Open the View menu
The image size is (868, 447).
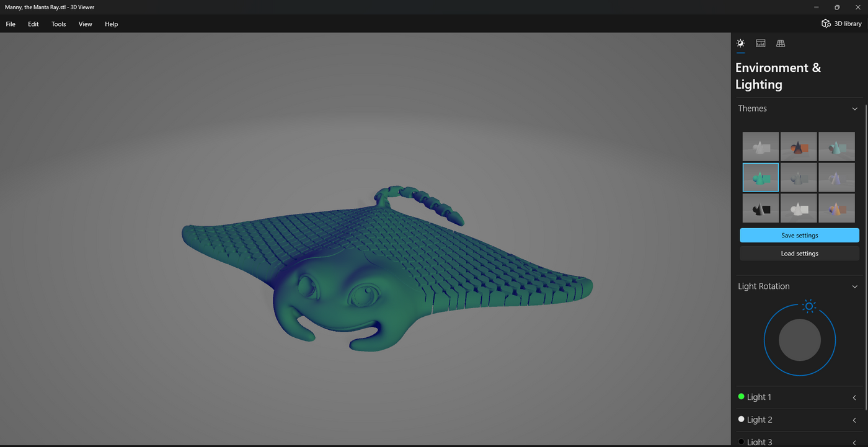[x=85, y=24]
